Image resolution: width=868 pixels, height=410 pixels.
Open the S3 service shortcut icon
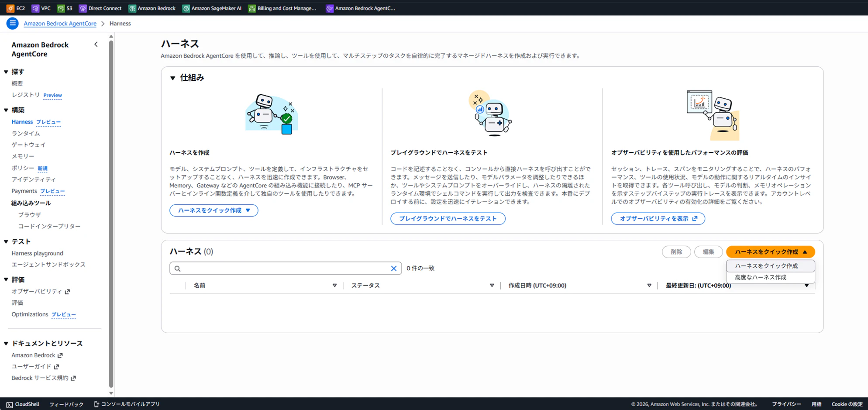(x=61, y=8)
